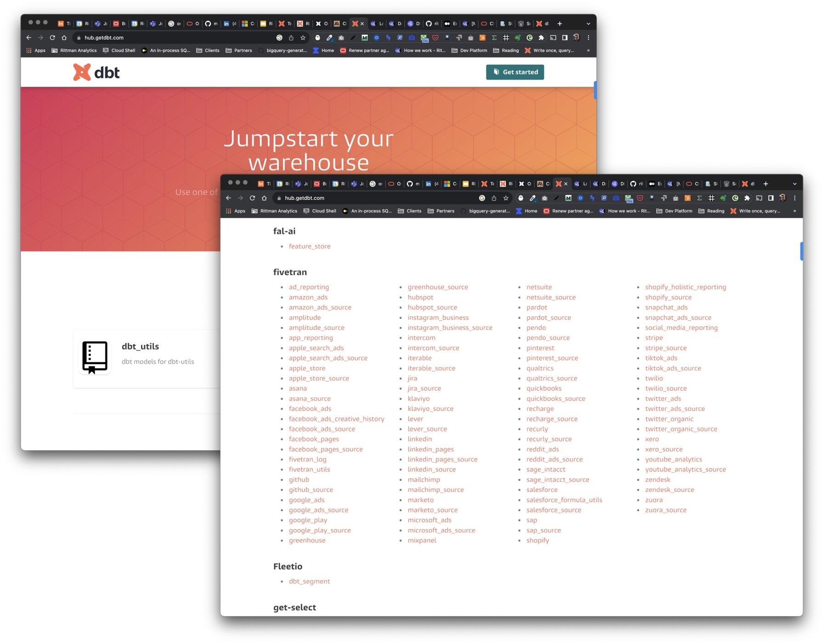Click the home icon in the front window toolbar
Viewport: 824px width, 644px height.
264,198
